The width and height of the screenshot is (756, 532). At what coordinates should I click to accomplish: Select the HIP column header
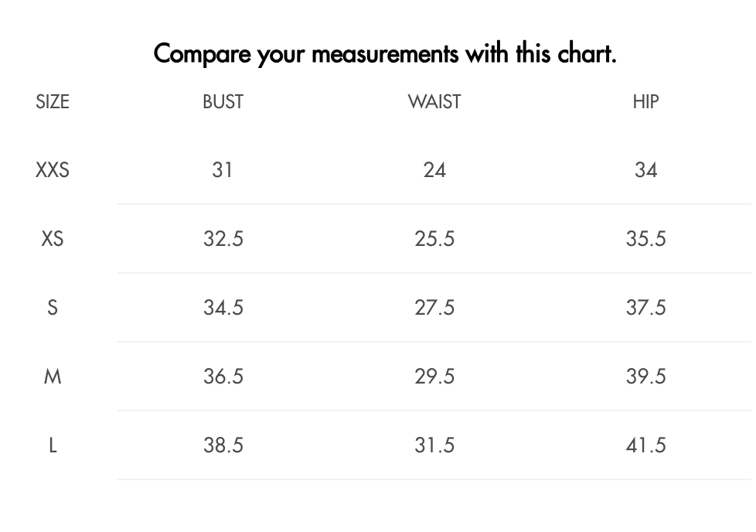(645, 102)
